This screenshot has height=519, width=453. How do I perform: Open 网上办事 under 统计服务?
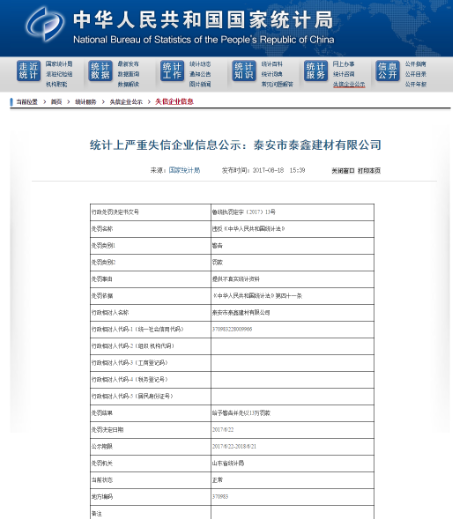click(344, 64)
